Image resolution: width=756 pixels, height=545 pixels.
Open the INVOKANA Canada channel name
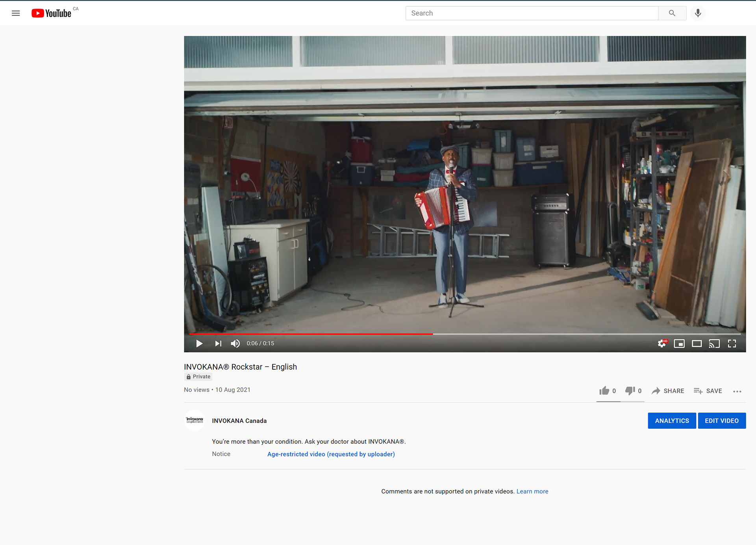coord(239,420)
